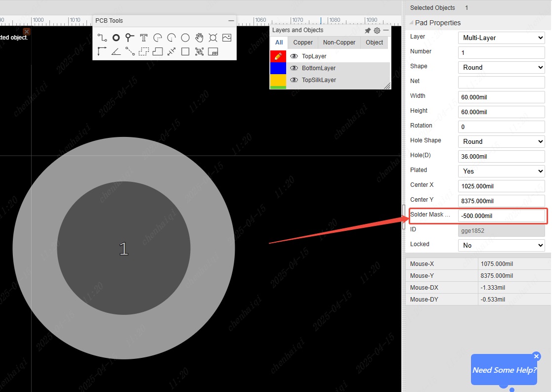
Task: Open the Layer dropdown showing Multi-Layer
Action: point(501,38)
